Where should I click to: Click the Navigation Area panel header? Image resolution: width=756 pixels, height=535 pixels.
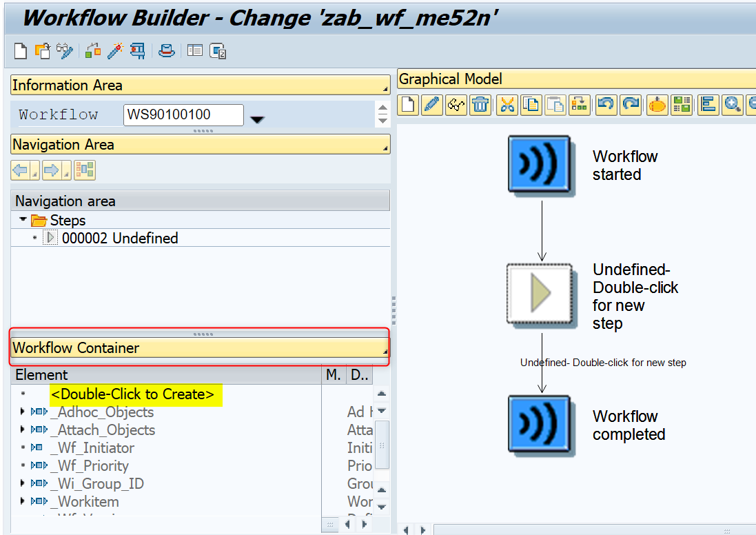click(200, 144)
